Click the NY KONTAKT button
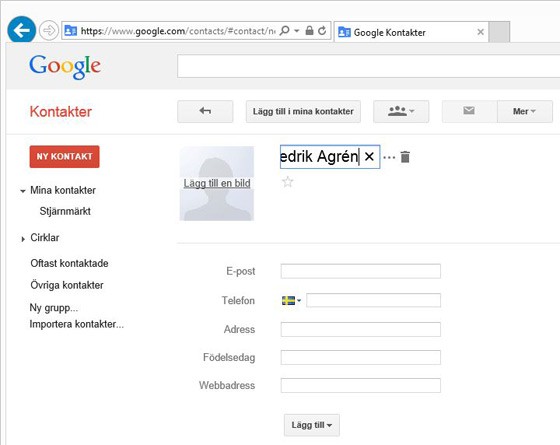 coord(64,156)
